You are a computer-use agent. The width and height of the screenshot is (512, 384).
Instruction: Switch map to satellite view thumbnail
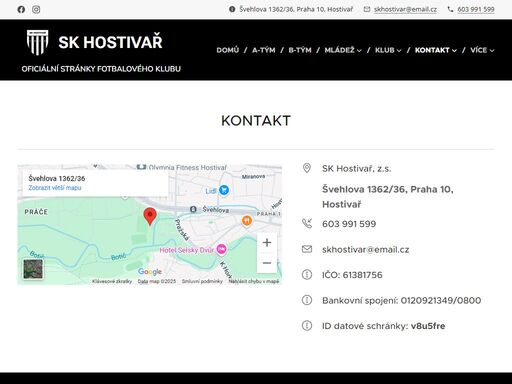33,269
